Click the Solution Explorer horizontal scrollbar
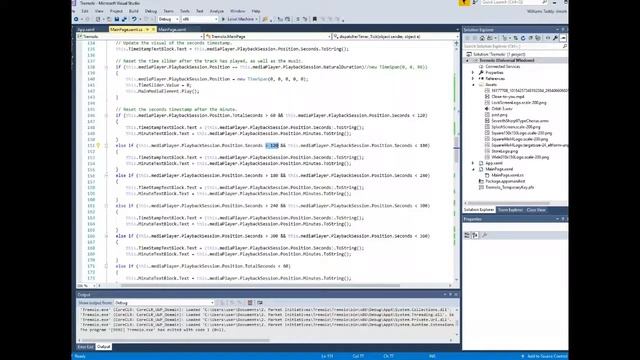 click(509, 203)
